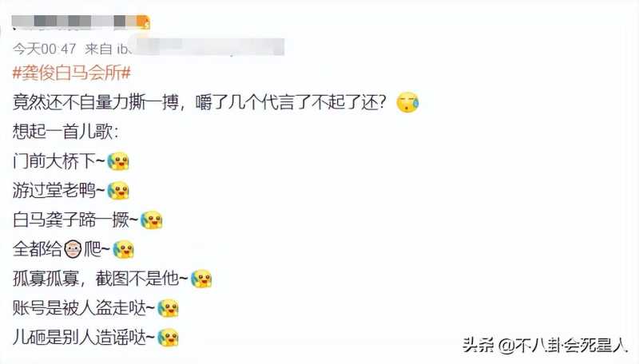
Task: Click the text 竟然还不自量力撕一搏
Action: click(x=95, y=103)
